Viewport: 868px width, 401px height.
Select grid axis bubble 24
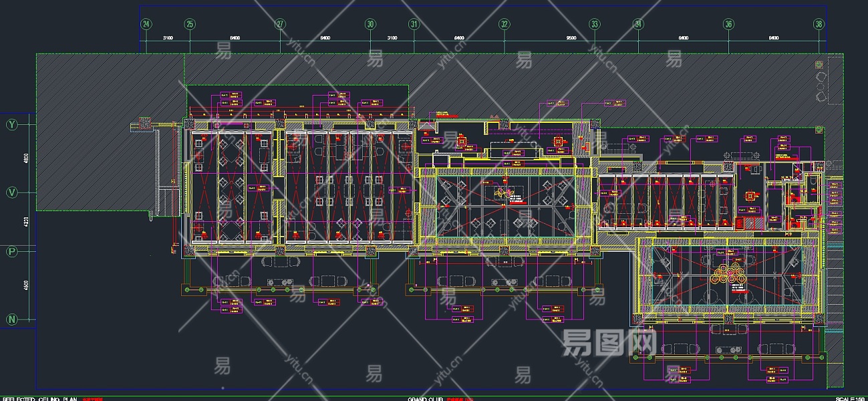pyautogui.click(x=146, y=24)
